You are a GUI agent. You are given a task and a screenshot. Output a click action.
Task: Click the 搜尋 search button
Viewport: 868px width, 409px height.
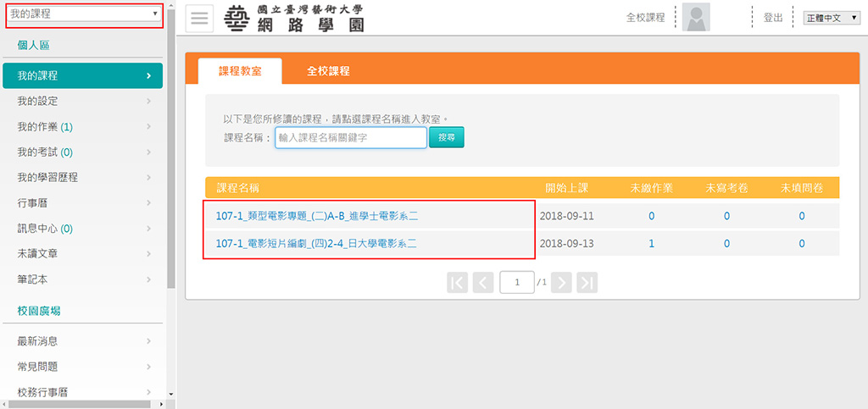[447, 137]
